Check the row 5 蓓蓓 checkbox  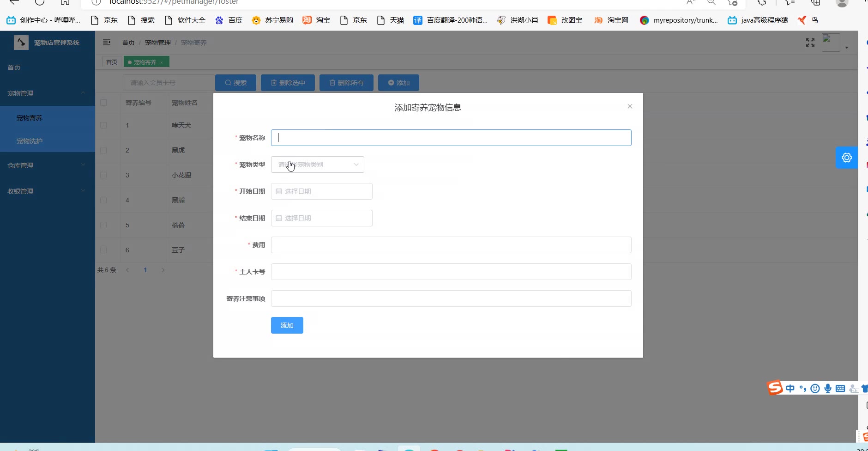pos(103,225)
